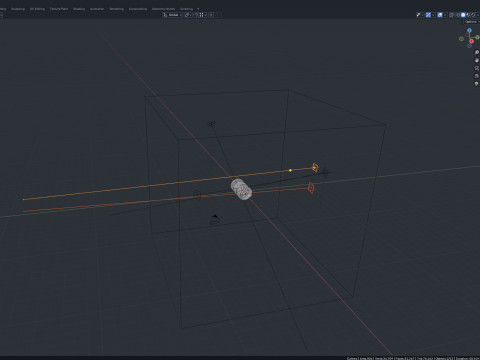Click the blue Z axis gizmo ball
The image size is (480, 360).
[x=469, y=30]
